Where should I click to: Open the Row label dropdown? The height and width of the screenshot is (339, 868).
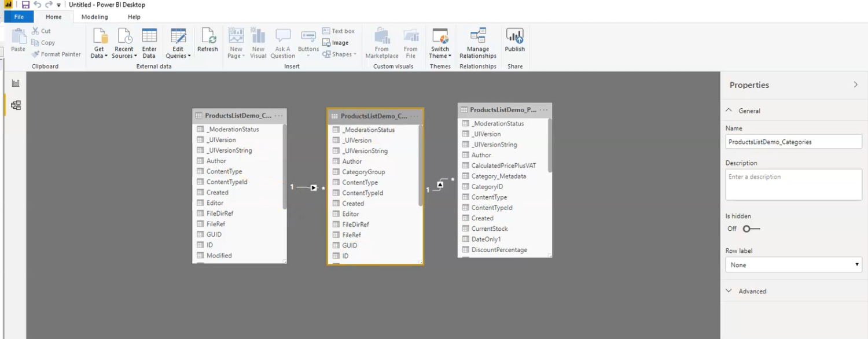793,265
